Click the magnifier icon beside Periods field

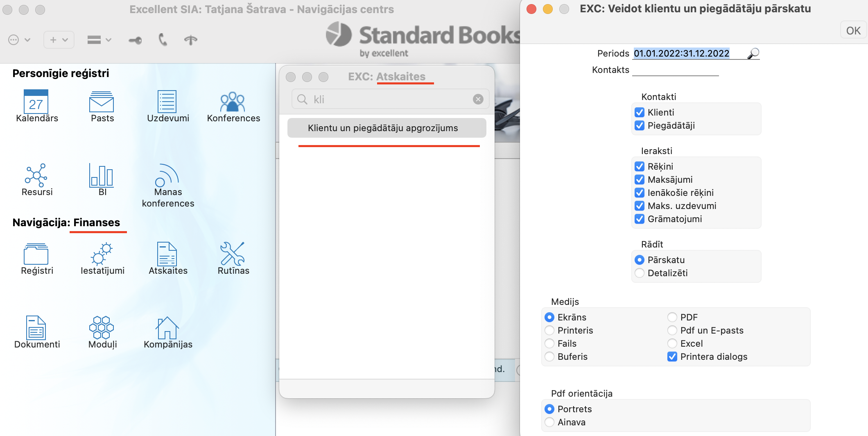click(753, 54)
